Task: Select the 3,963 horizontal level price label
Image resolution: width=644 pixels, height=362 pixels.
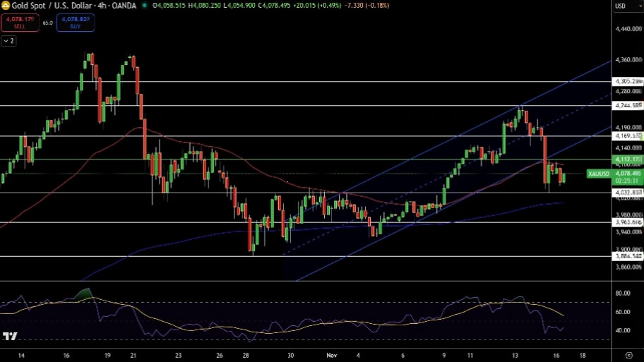Action: tap(627, 222)
